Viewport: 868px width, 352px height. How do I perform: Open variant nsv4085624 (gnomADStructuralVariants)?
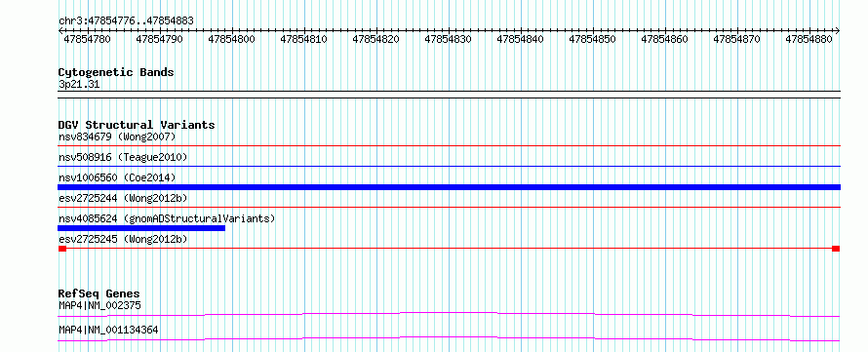(x=167, y=218)
